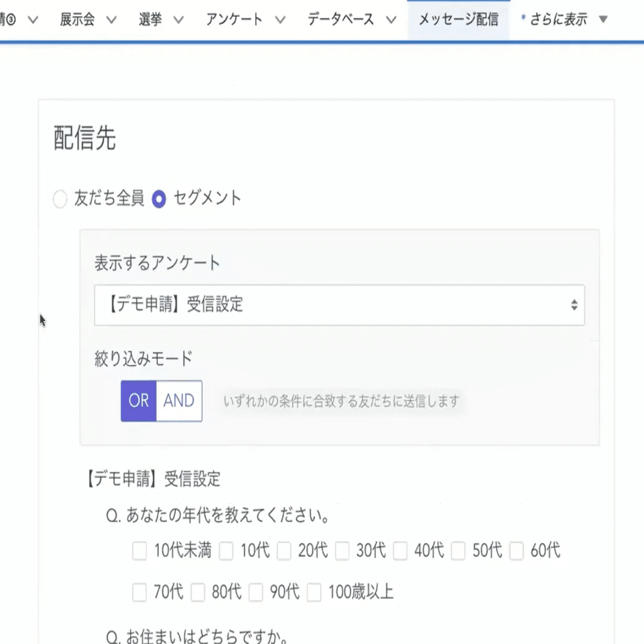Check the 90代 age checkbox
The image size is (644, 644).
[x=256, y=592]
